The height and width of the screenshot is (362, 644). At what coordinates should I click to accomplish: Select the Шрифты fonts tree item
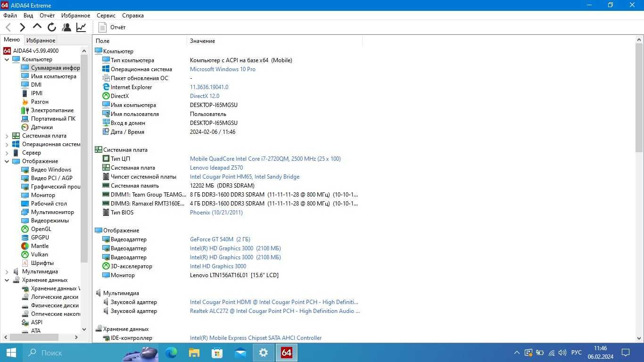point(42,263)
